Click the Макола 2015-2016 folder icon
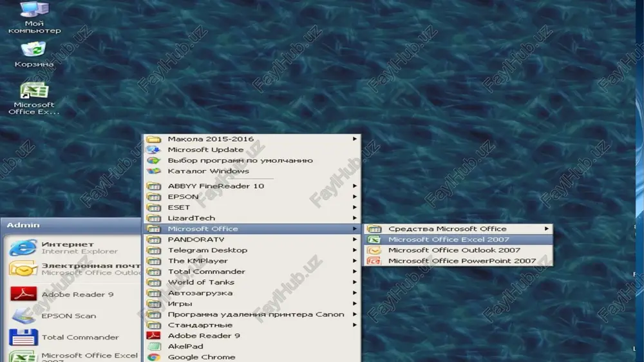The height and width of the screenshot is (362, 644). [x=154, y=139]
